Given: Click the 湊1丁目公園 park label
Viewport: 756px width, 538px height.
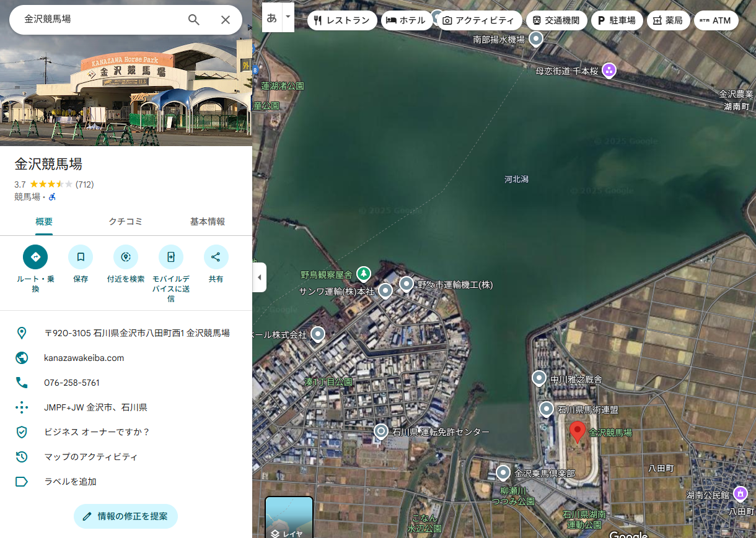Looking at the screenshot, I should (x=328, y=382).
